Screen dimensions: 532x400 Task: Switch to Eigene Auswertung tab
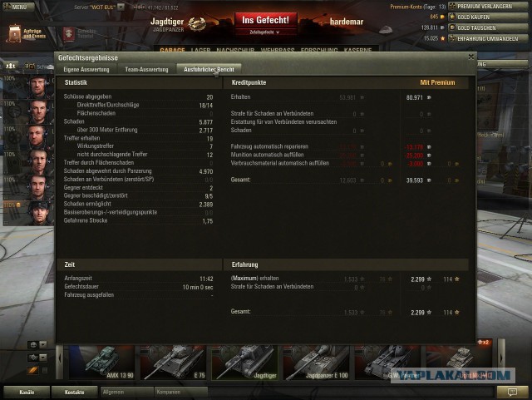86,69
